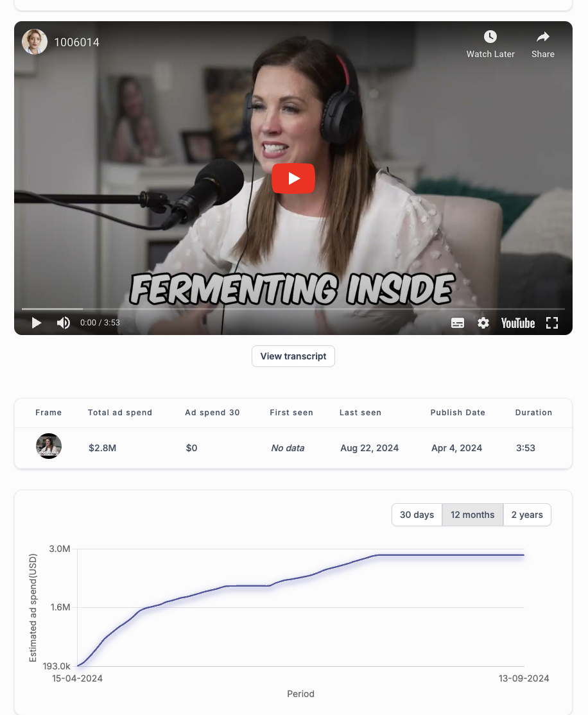Click the YouTube logo in the player
Screen dimensions: 588x715
(x=518, y=323)
